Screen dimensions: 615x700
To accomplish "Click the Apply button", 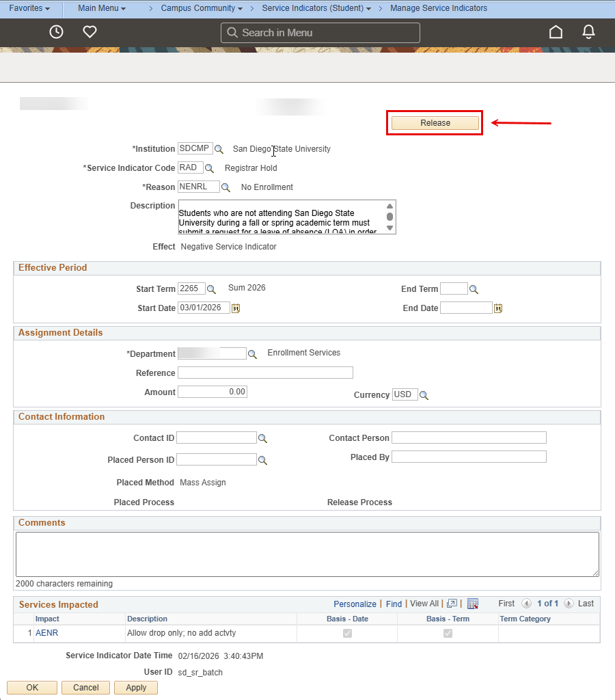I will tap(136, 688).
